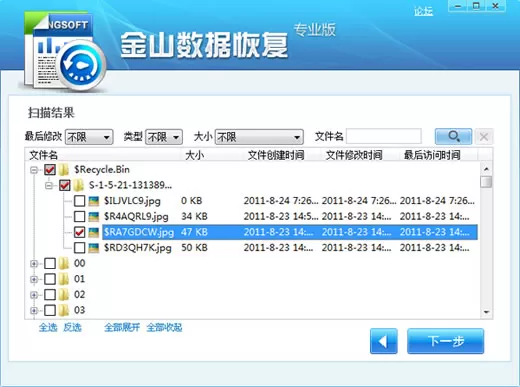Click the $Recycle.Bin folder icon

tap(64, 170)
